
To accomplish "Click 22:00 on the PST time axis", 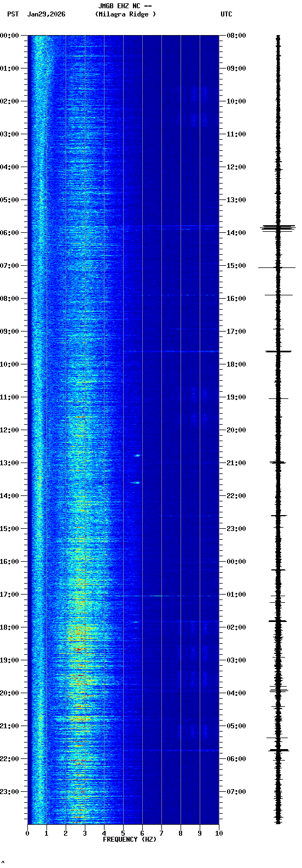I will point(9,759).
